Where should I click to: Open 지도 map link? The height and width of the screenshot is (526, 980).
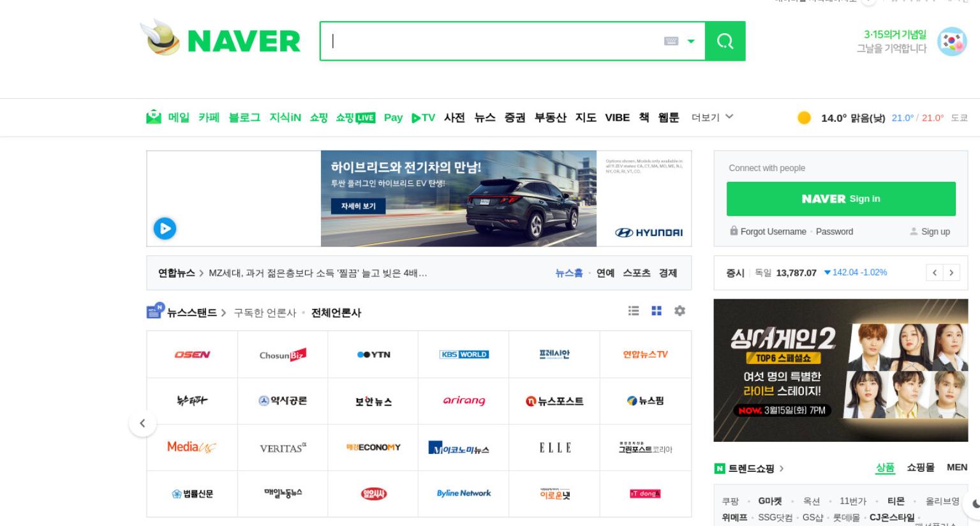(x=586, y=117)
